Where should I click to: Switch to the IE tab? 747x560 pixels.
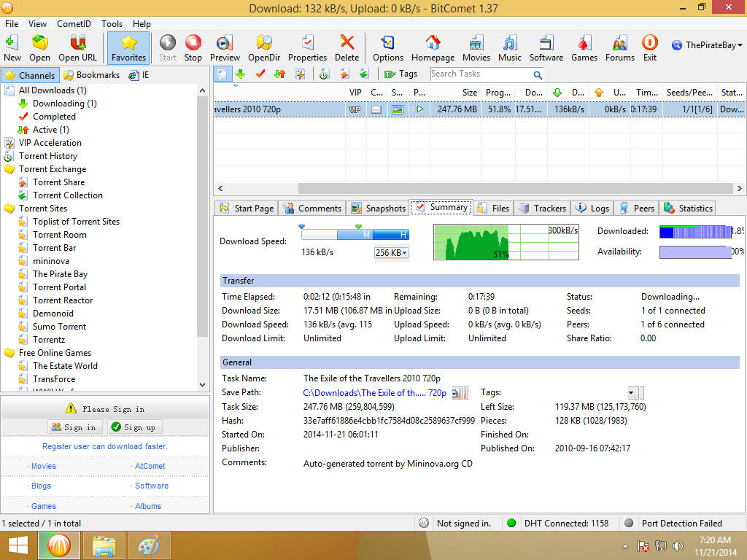point(139,75)
